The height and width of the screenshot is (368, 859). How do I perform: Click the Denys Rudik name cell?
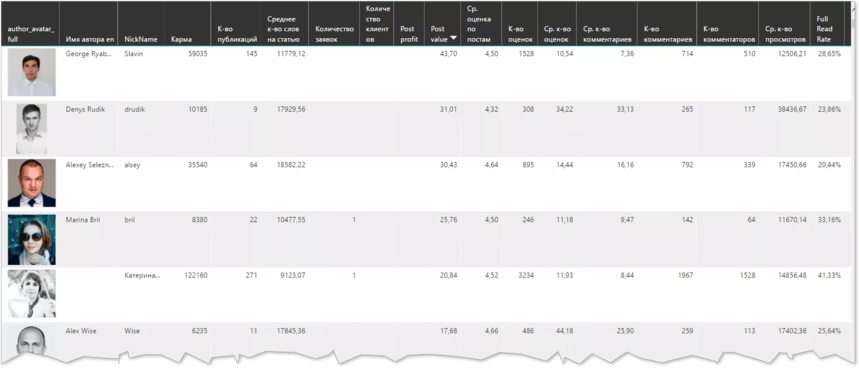tap(84, 109)
